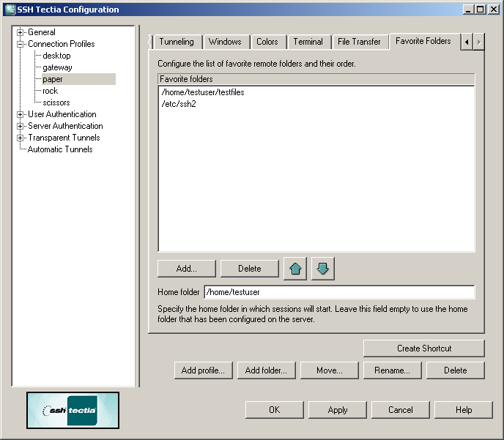The width and height of the screenshot is (504, 440).
Task: Go to the Colors tab
Action: coord(267,42)
